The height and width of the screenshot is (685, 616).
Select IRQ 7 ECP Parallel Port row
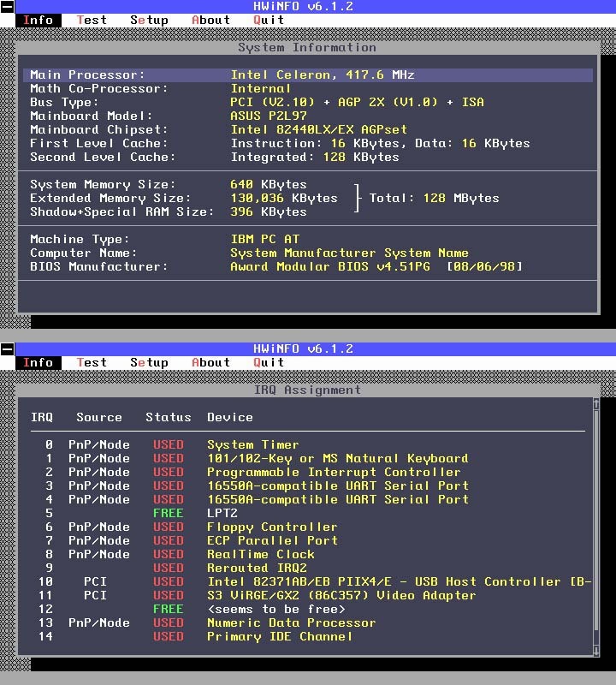[x=308, y=540]
